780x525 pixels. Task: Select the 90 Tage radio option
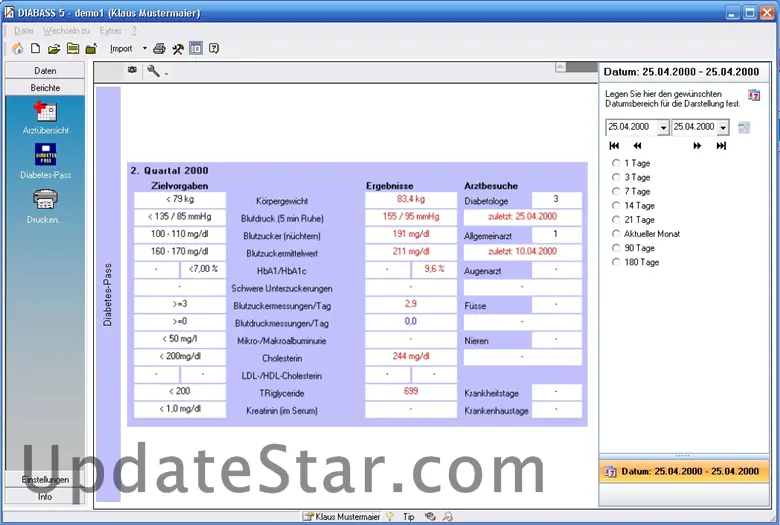tap(616, 248)
